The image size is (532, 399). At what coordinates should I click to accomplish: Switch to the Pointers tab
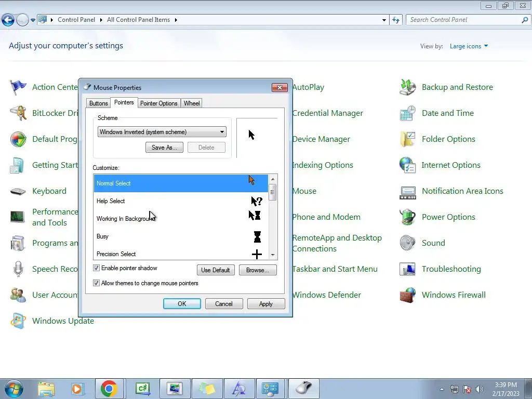click(x=124, y=102)
